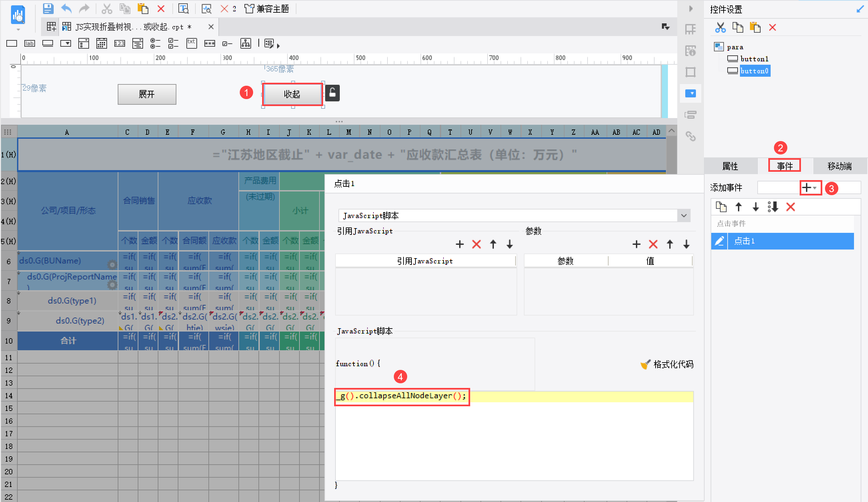
Task: Click the 格式化代码 broom icon
Action: coord(645,364)
